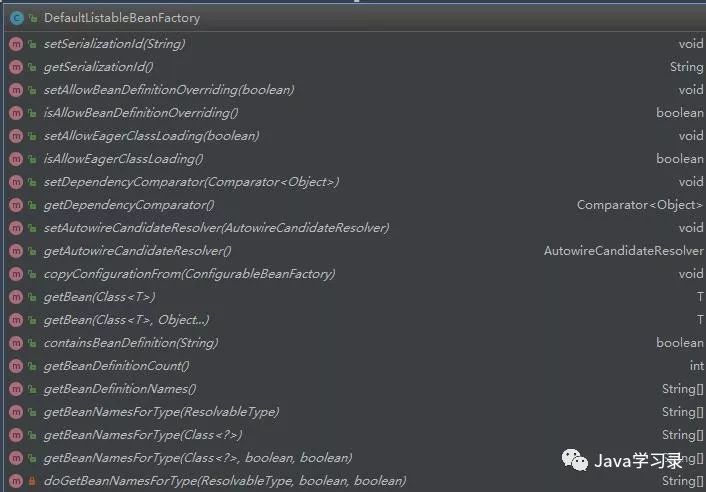Select setAllowEagerClassLoading(boolean) method

(x=151, y=136)
